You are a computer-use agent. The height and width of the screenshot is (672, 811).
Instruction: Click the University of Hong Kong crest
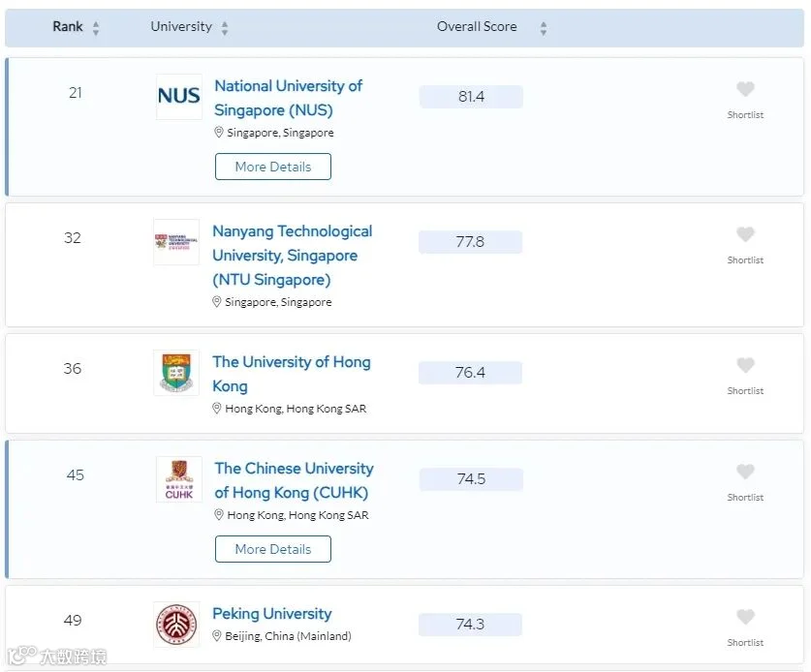pos(176,373)
